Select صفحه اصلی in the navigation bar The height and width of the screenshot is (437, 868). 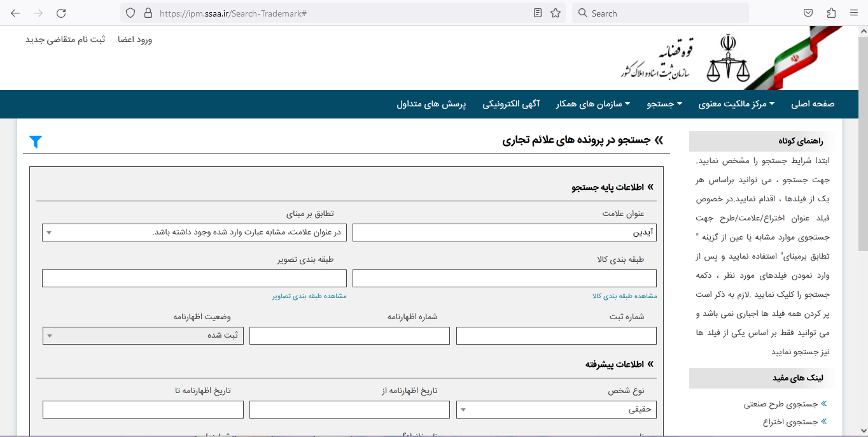click(x=813, y=104)
